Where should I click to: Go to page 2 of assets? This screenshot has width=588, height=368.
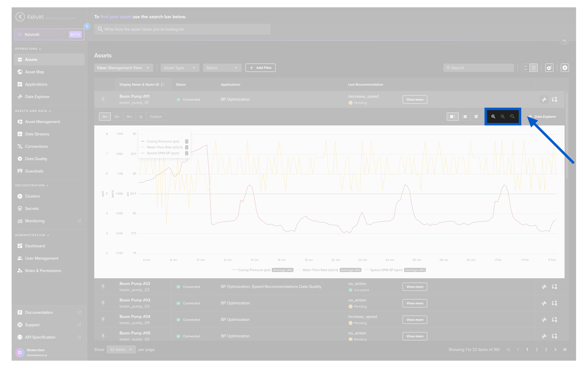537,350
